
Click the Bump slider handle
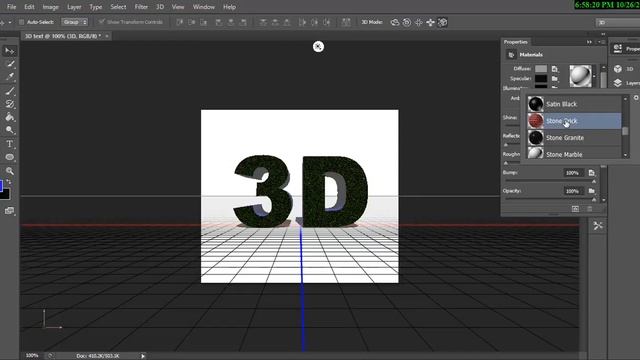(x=594, y=181)
